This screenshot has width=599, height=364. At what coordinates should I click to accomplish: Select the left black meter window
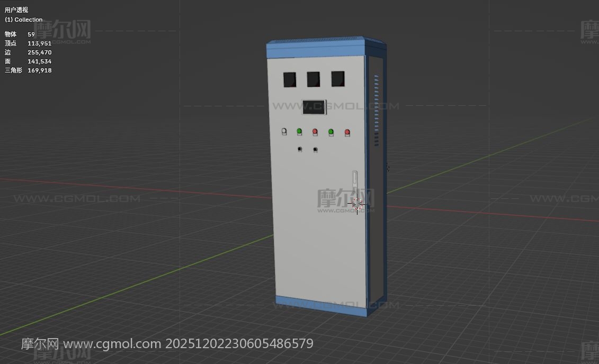290,79
